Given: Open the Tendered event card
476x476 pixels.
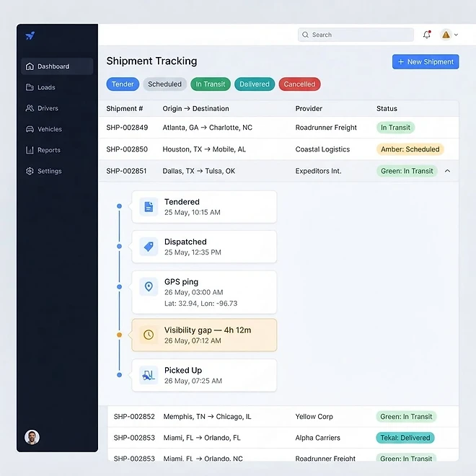Looking at the screenshot, I should point(204,207).
